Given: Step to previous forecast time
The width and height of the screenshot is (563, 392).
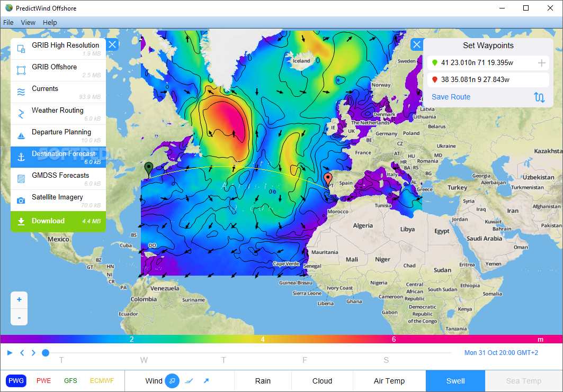Looking at the screenshot, I should (22, 353).
